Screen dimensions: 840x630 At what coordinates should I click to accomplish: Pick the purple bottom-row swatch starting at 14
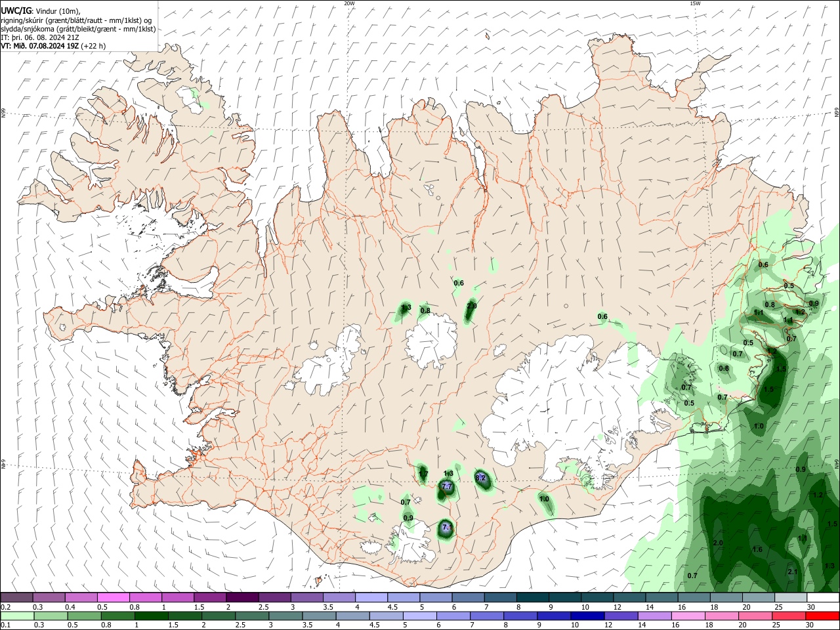coord(654,616)
